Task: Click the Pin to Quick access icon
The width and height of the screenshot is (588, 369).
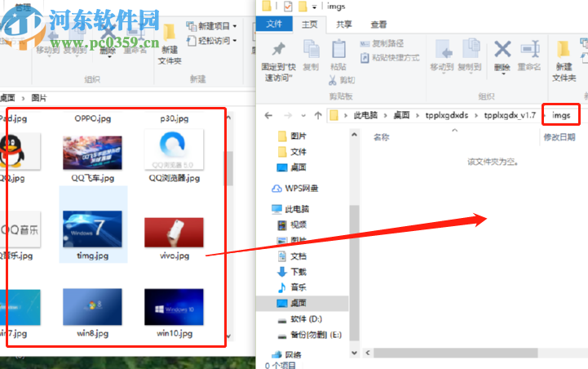Action: pos(278,50)
